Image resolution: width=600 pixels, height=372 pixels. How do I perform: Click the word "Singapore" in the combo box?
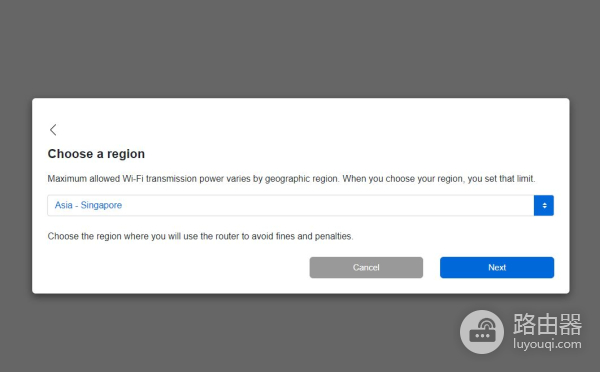[x=101, y=205]
